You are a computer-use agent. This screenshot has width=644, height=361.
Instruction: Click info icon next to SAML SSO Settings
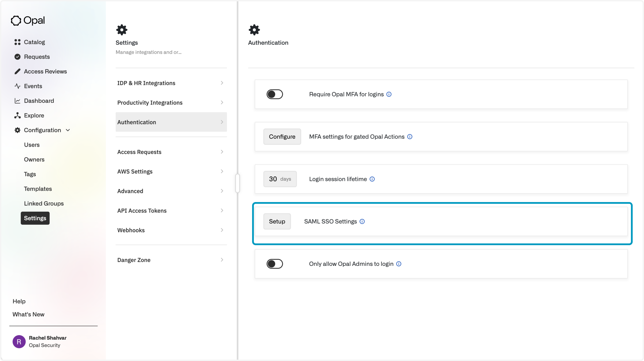362,221
